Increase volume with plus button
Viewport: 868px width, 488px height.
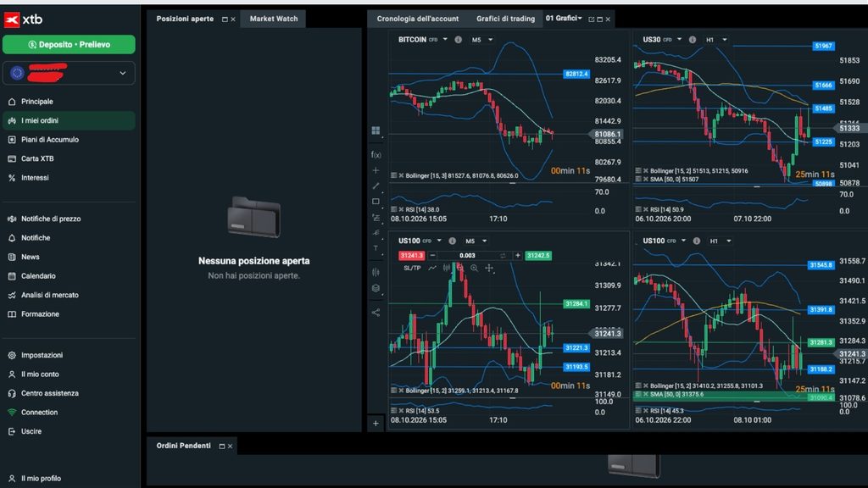coord(518,256)
